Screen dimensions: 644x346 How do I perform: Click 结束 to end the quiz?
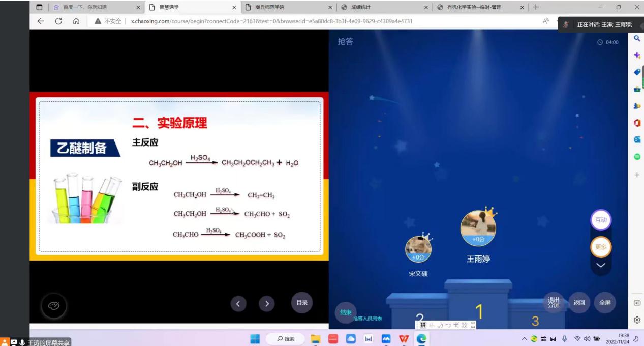(346, 312)
